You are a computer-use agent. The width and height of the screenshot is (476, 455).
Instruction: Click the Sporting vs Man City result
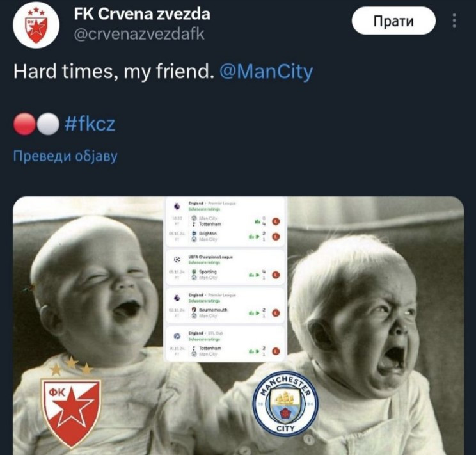pyautogui.click(x=225, y=275)
